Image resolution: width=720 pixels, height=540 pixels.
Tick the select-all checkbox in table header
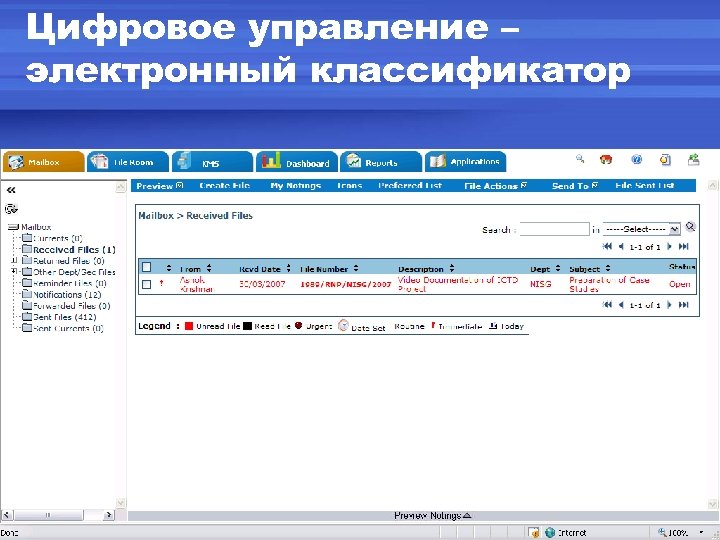(146, 267)
